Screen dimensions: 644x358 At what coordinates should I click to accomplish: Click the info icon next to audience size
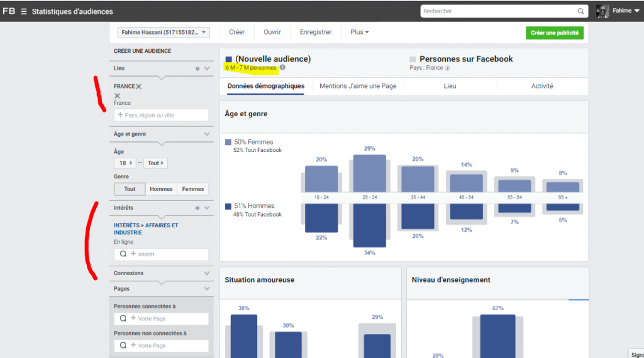(282, 67)
